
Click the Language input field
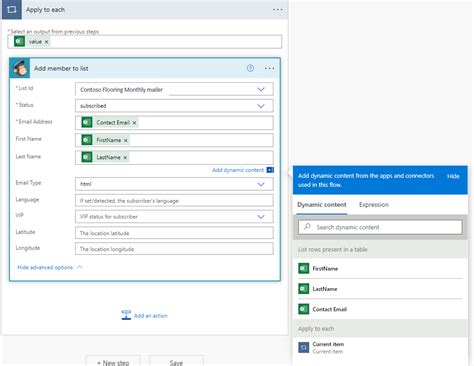174,201
